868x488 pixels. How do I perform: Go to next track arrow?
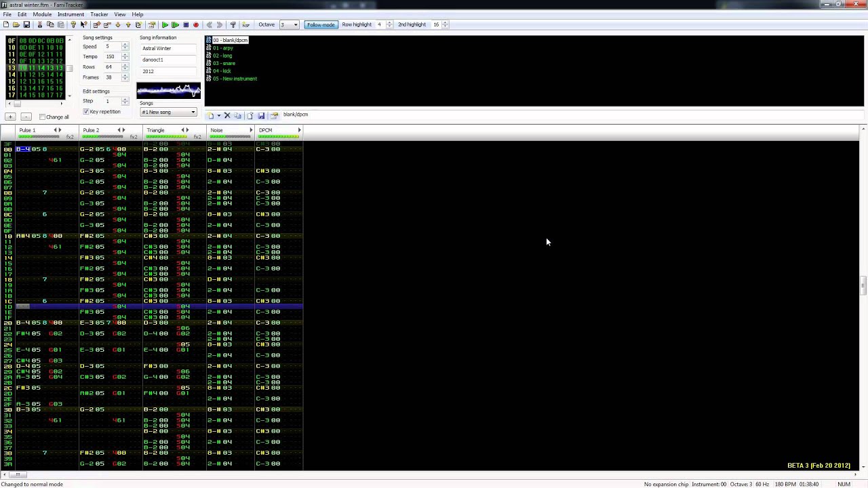point(219,24)
